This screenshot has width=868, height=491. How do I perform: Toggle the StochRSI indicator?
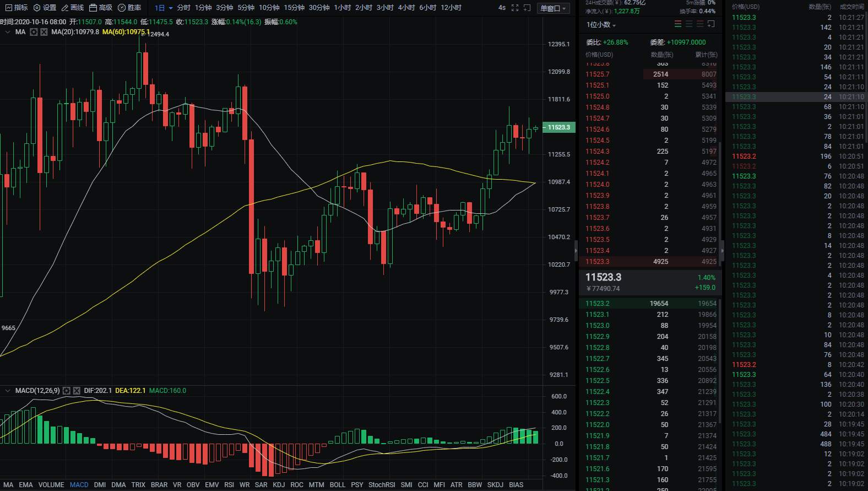pyautogui.click(x=382, y=485)
